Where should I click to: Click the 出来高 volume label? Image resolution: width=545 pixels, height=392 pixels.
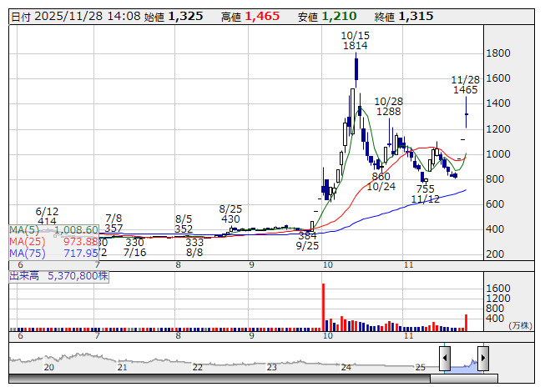[58, 274]
